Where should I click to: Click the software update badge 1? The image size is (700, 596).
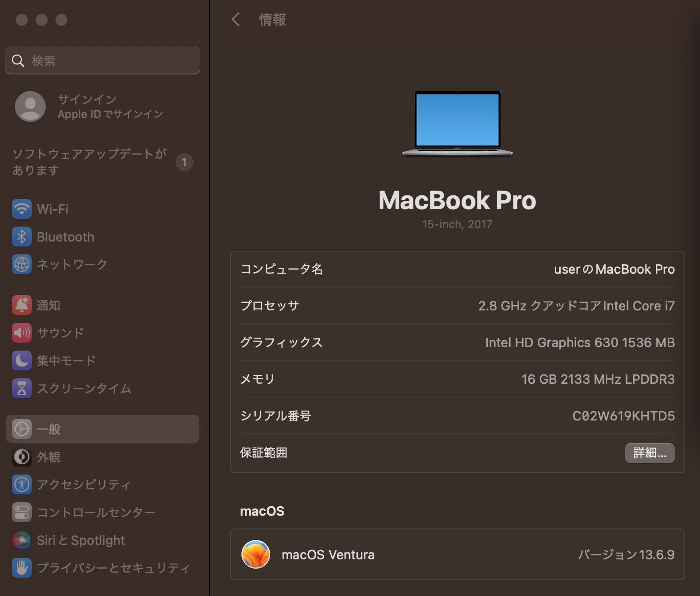(x=184, y=162)
